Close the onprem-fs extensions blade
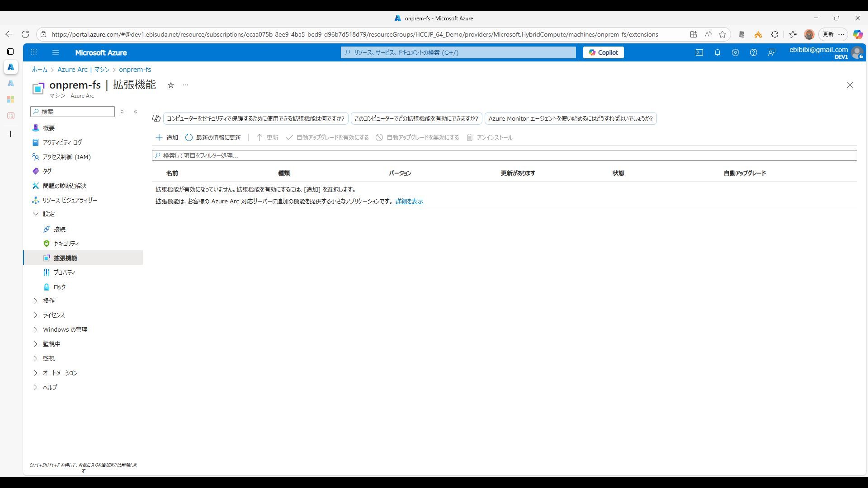Image resolution: width=868 pixels, height=488 pixels. coord(850,85)
